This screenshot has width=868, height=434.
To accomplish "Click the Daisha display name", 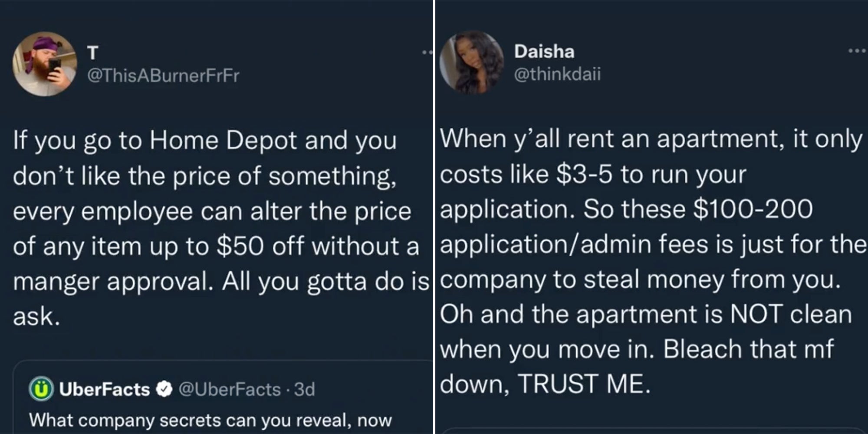I will tap(544, 52).
